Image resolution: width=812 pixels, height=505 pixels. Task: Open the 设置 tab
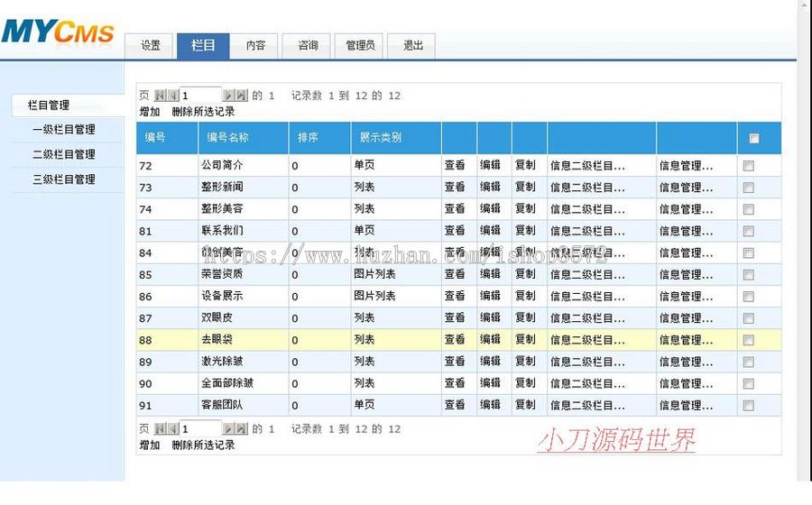150,45
